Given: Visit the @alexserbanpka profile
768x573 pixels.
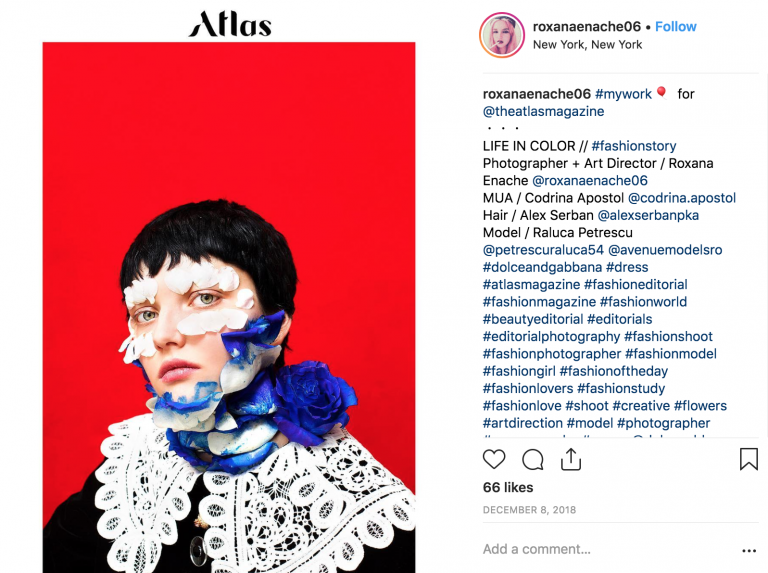Looking at the screenshot, I should click(648, 215).
